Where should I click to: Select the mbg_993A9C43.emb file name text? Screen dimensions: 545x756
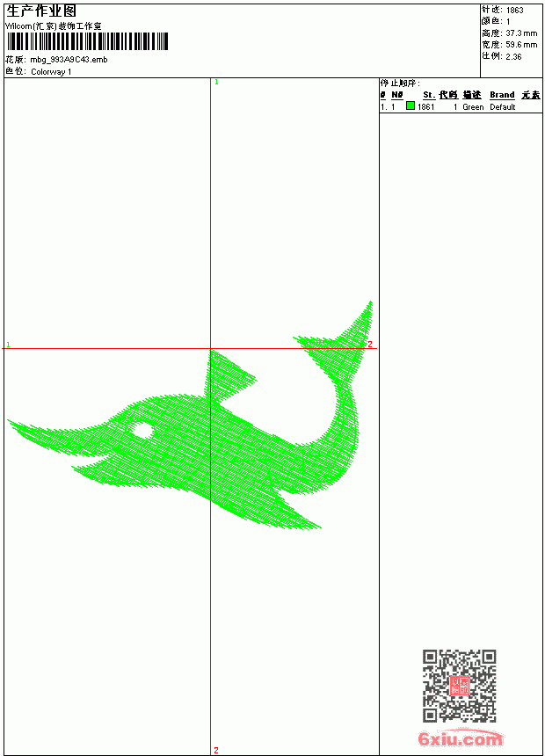pos(69,60)
